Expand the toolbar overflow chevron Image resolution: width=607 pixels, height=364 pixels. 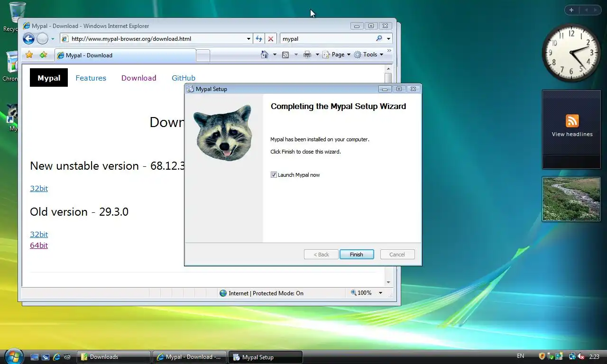click(x=389, y=51)
